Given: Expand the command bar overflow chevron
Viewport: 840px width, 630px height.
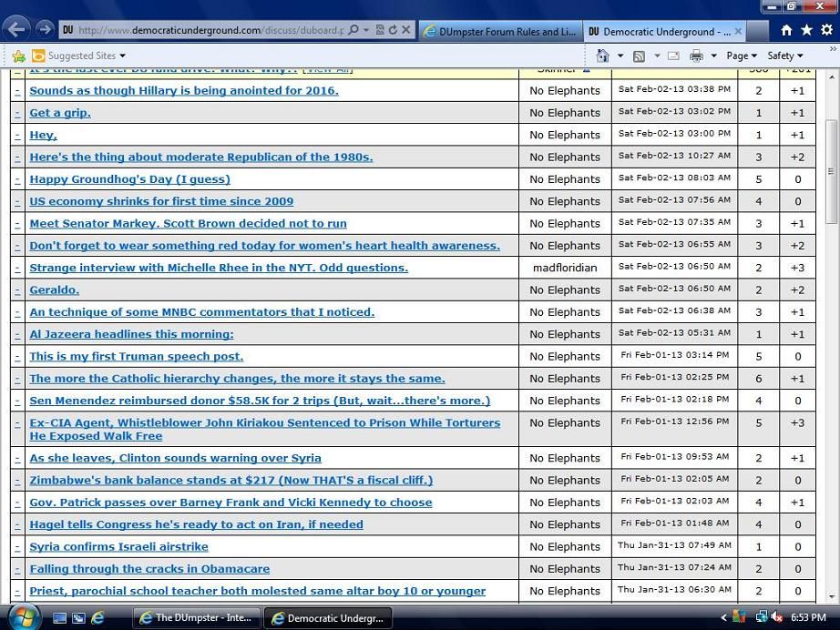Looking at the screenshot, I should [x=833, y=49].
